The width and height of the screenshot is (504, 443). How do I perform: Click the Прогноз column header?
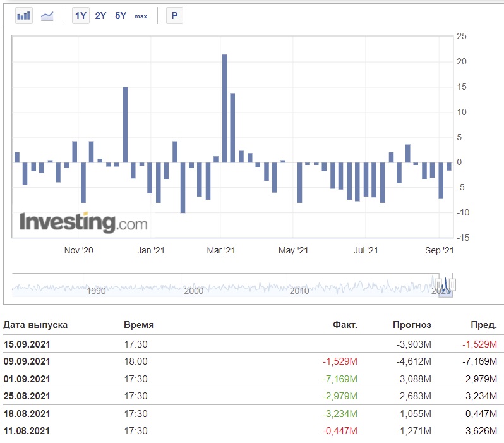click(412, 325)
